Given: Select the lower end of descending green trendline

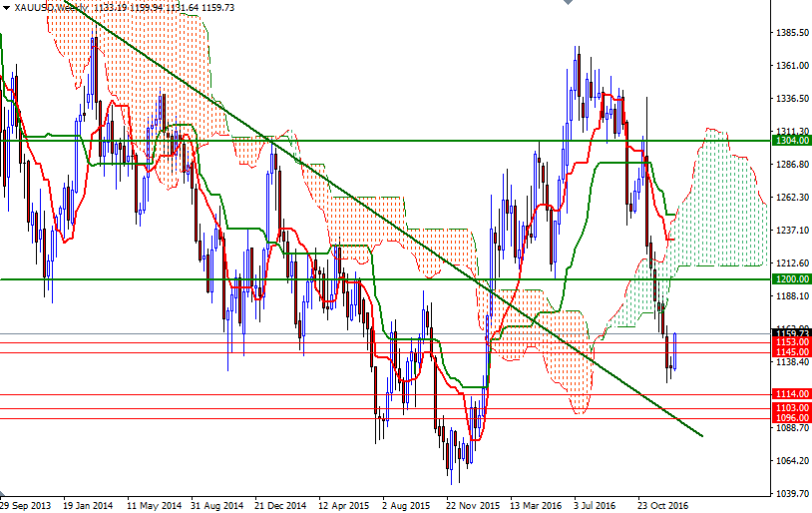Looking at the screenshot, I should coord(701,435).
